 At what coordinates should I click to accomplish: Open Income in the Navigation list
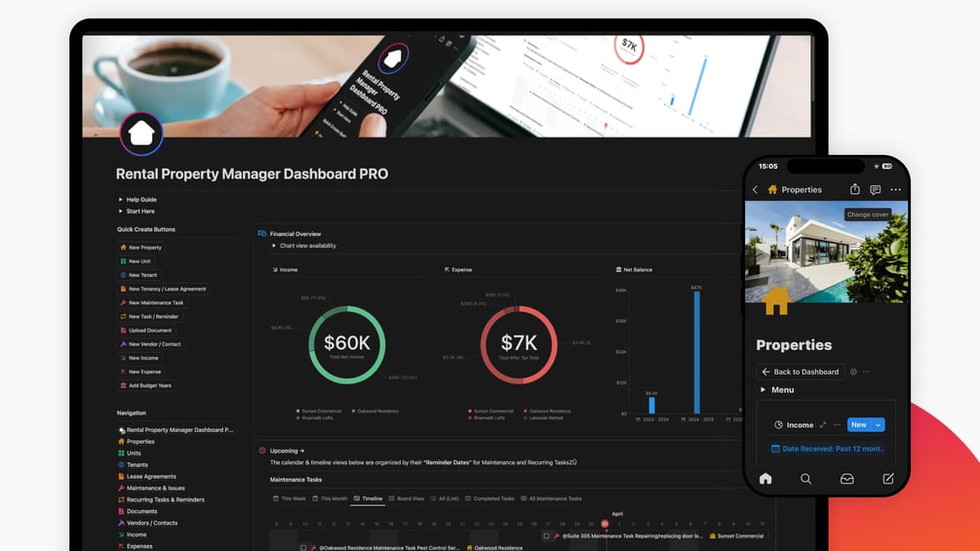133,534
